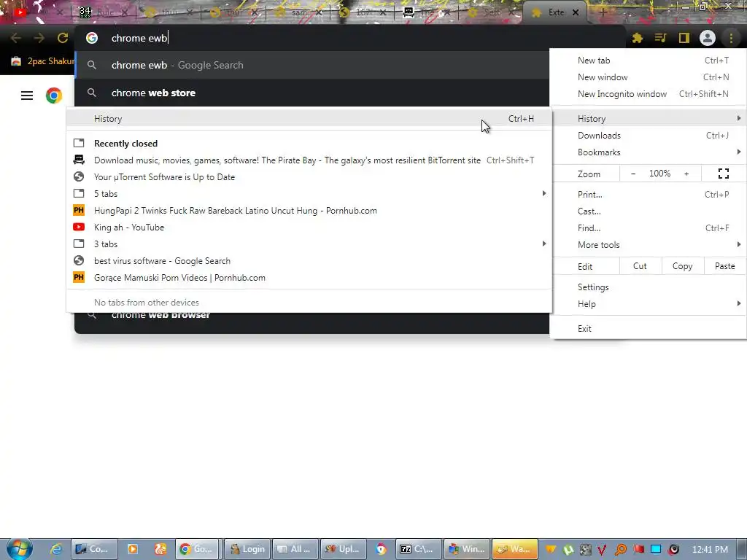Image resolution: width=747 pixels, height=560 pixels.
Task: Expand the History submenu in Chrome menu
Action: pyautogui.click(x=648, y=119)
